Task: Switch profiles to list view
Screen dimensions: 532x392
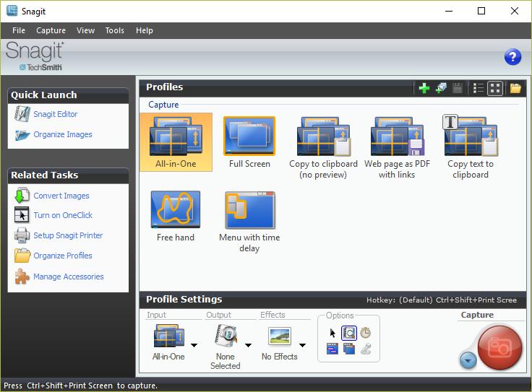Action: [478, 88]
